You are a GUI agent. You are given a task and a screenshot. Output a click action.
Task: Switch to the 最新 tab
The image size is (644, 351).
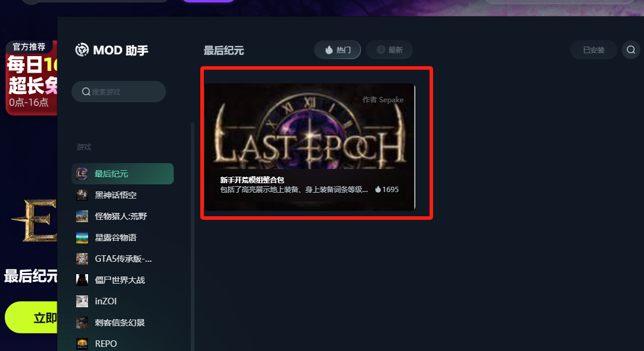[x=389, y=50]
